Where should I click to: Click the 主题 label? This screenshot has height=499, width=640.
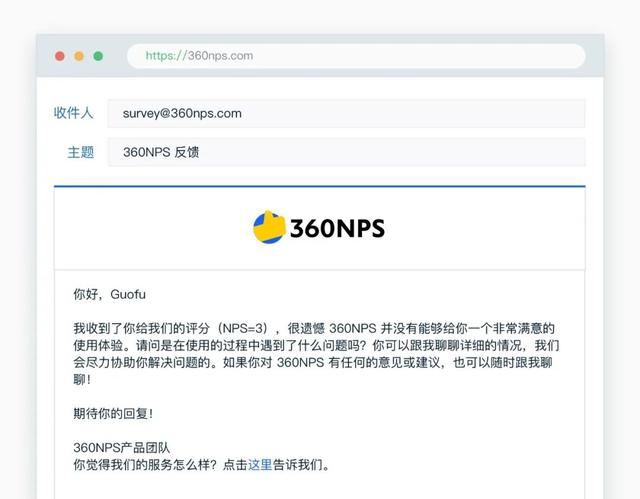pyautogui.click(x=80, y=152)
